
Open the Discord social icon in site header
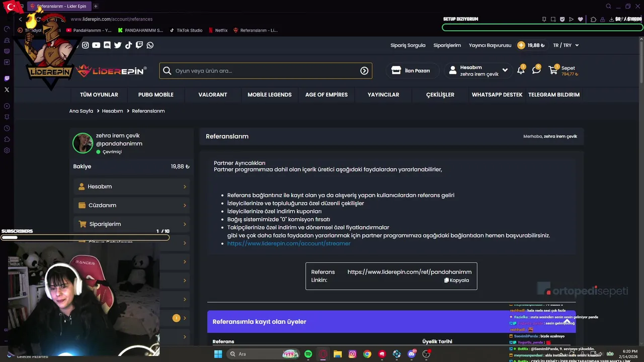tap(107, 45)
